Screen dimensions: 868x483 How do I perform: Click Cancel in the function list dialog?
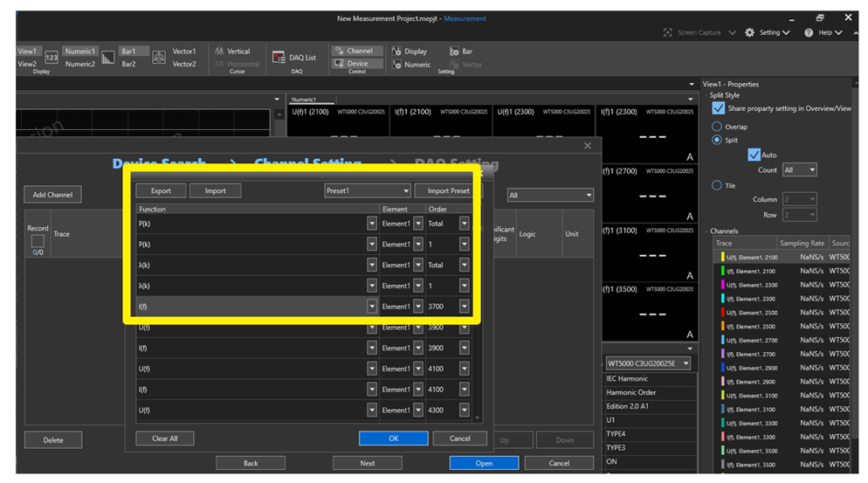coord(460,438)
